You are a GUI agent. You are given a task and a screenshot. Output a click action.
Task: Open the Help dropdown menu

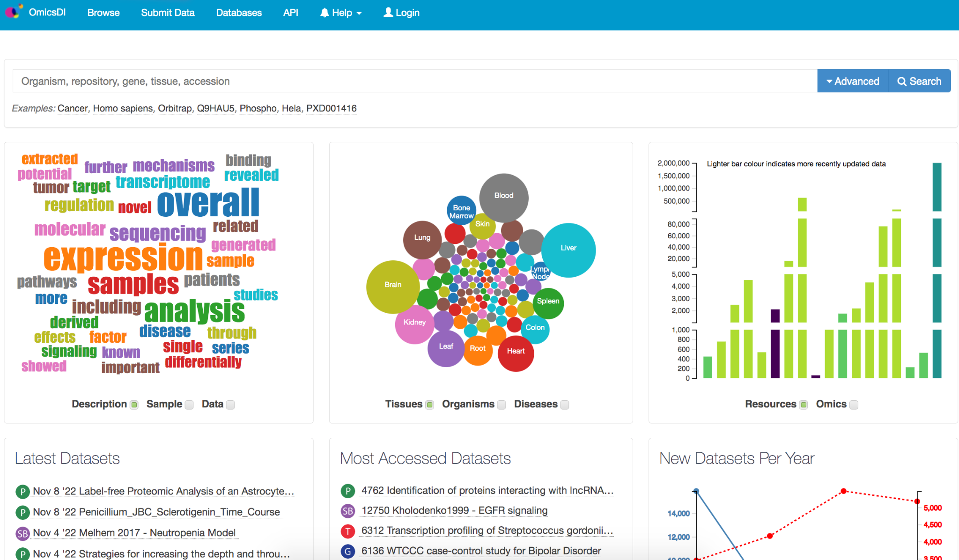pos(341,13)
